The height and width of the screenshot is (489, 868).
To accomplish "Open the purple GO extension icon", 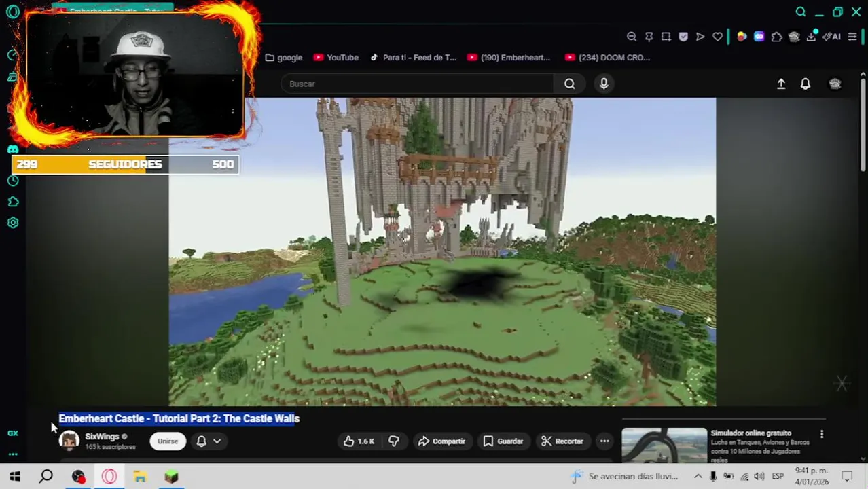I will click(x=759, y=37).
